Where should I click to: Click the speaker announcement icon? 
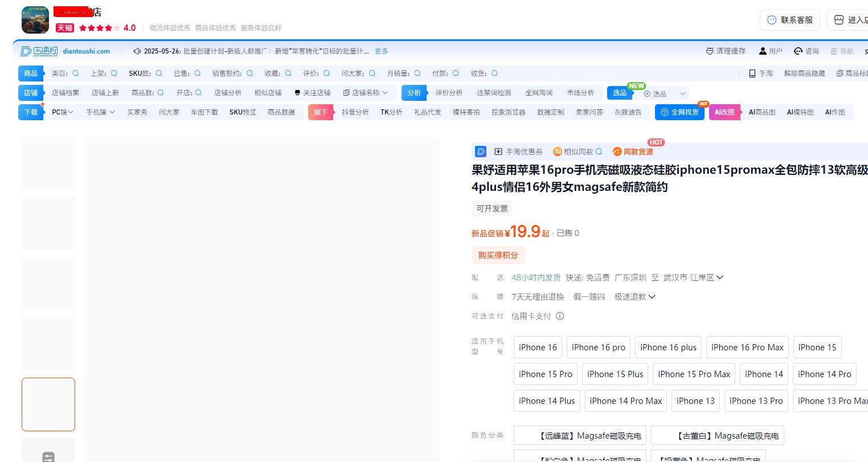(137, 51)
